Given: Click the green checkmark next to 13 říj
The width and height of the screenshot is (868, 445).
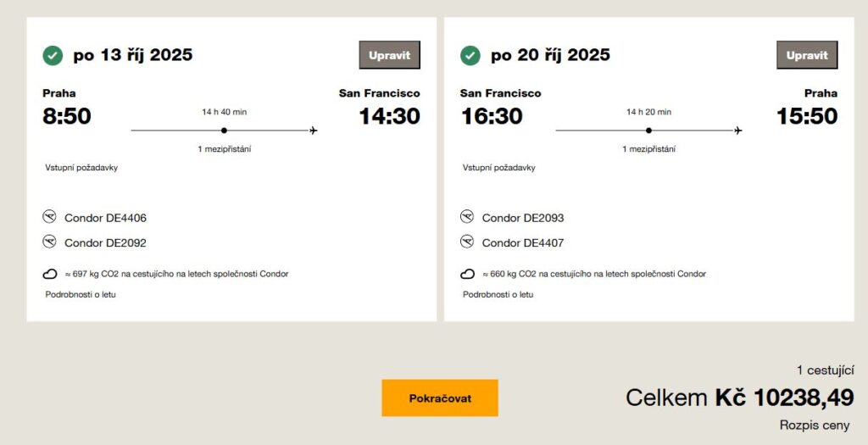Looking at the screenshot, I should point(53,56).
